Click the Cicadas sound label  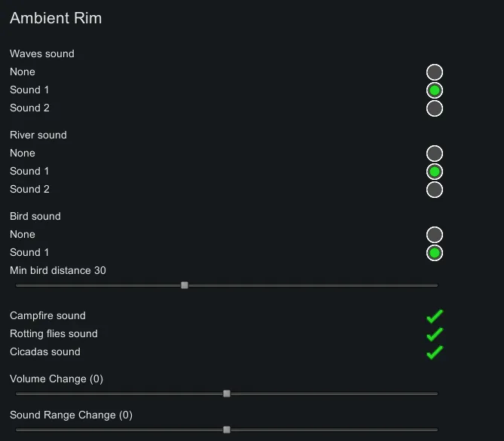click(44, 352)
